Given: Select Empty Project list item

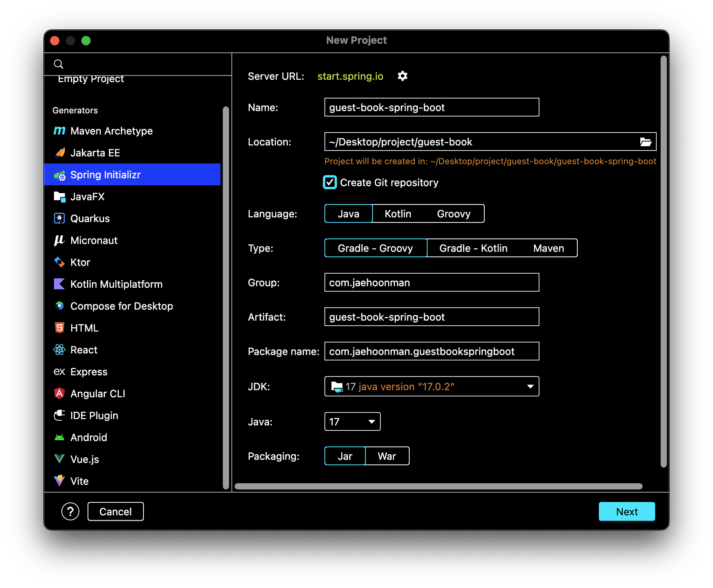Looking at the screenshot, I should (x=132, y=79).
